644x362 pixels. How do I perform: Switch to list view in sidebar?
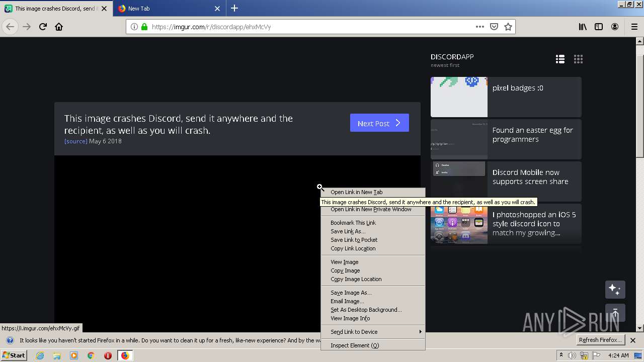coord(560,59)
